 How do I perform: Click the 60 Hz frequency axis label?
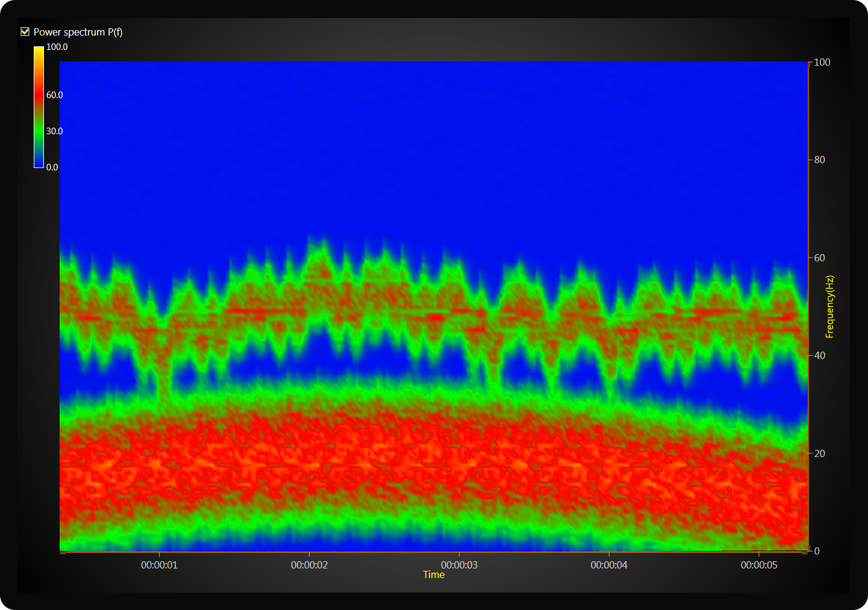point(819,258)
